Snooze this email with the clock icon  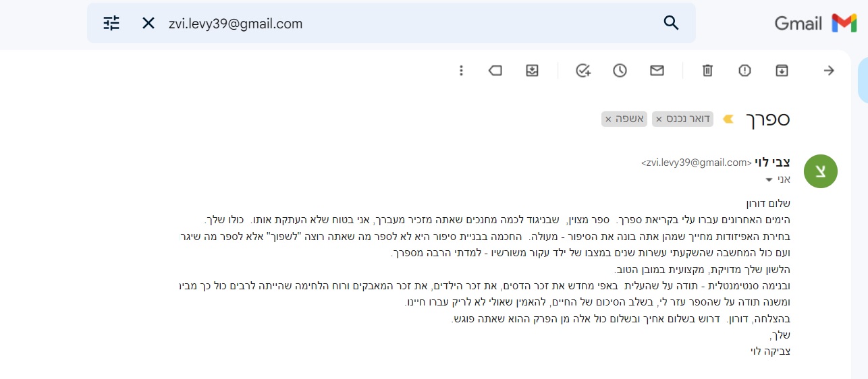[x=620, y=71]
